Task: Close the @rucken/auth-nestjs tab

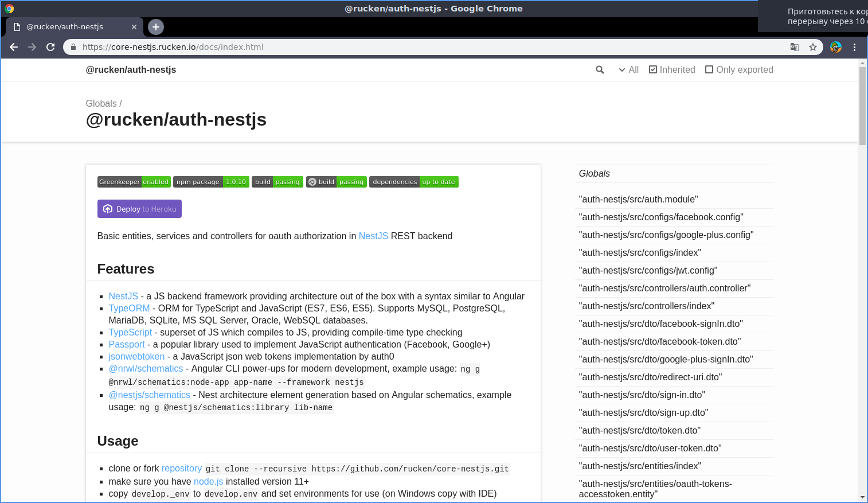Action: tap(134, 27)
